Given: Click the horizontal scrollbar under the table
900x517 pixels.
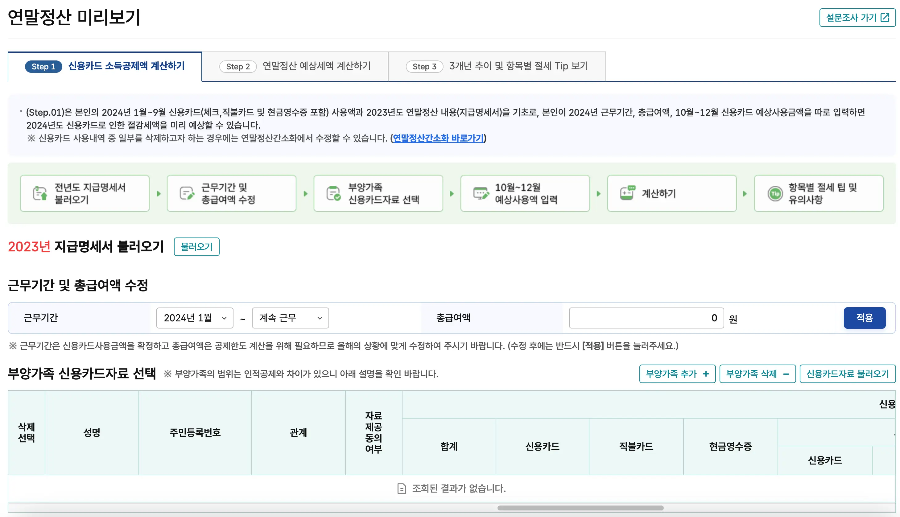Looking at the screenshot, I should [580, 508].
